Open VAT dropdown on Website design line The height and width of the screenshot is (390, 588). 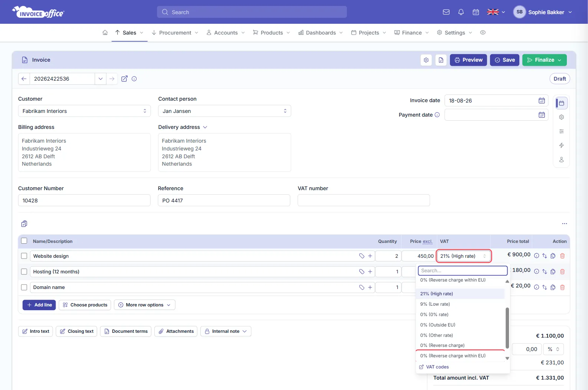pos(464,256)
